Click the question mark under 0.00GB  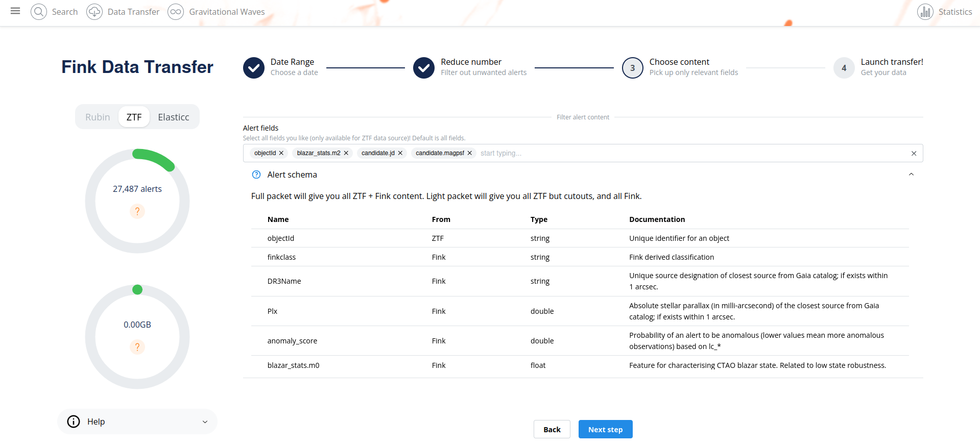(x=137, y=347)
